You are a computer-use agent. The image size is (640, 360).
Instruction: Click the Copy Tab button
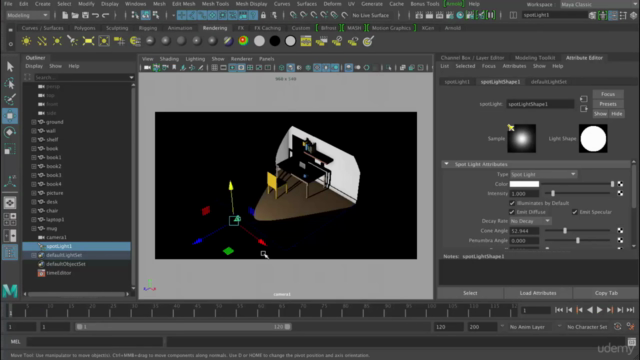[x=606, y=293]
